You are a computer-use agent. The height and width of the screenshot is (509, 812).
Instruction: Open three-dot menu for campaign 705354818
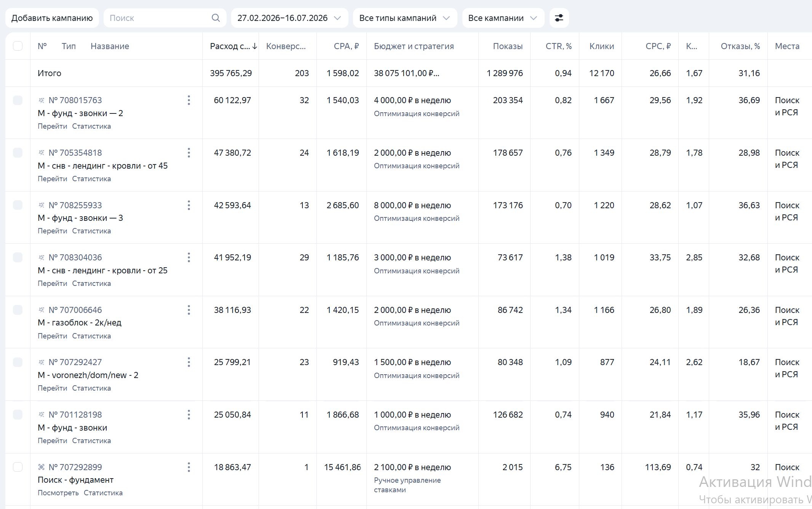coord(189,153)
